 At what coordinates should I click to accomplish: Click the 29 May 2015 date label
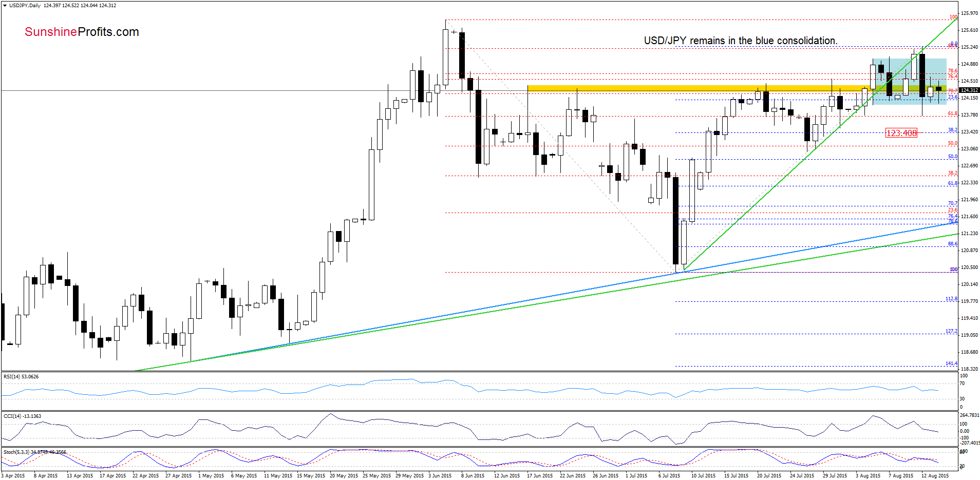(409, 476)
